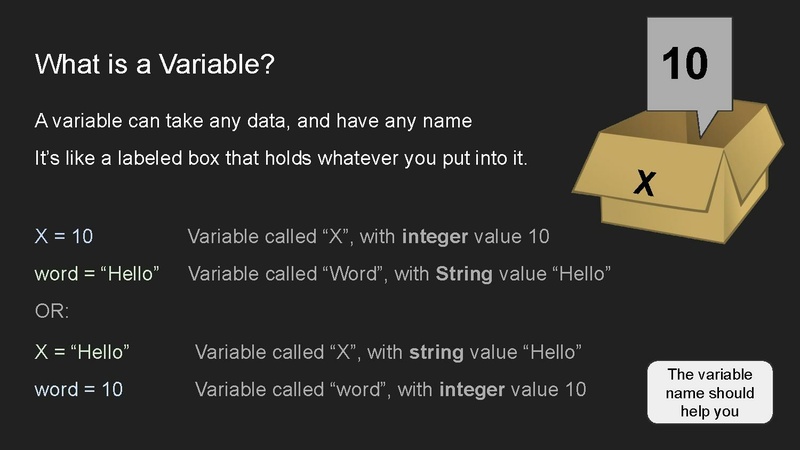
Task: Click bold "integer" in the word = 10 description
Action: [x=467, y=389]
